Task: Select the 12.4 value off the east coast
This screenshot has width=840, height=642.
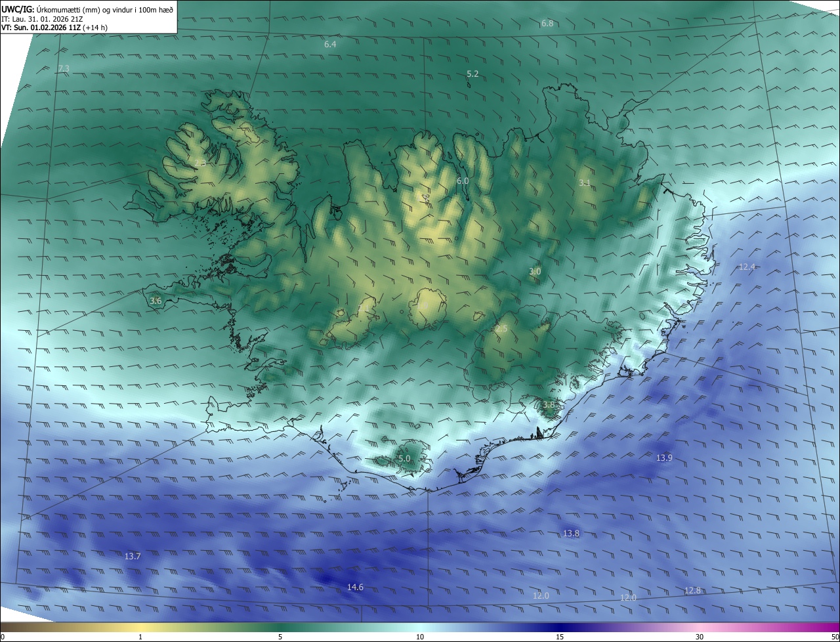Action: [x=747, y=267]
